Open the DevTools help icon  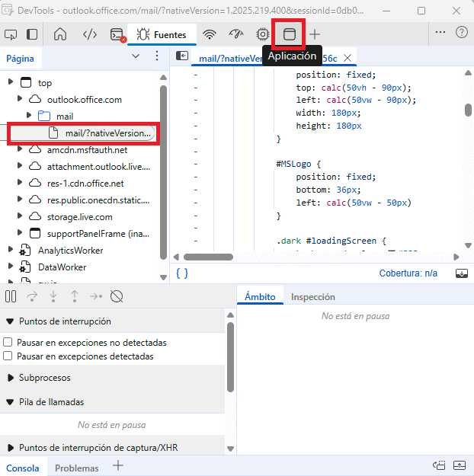click(462, 32)
